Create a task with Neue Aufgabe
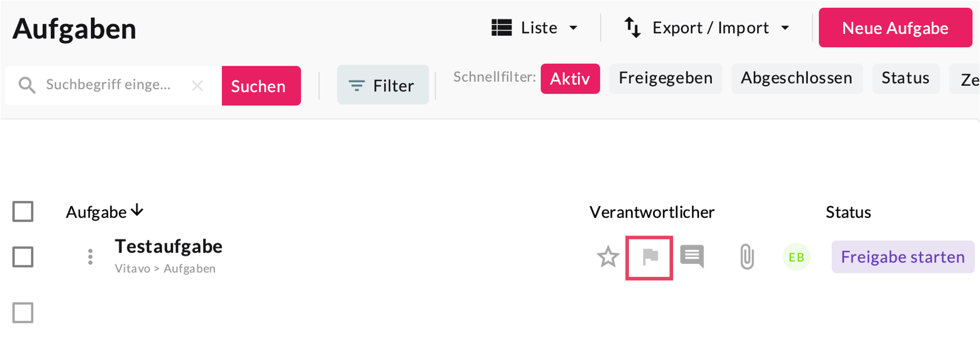 click(x=895, y=28)
